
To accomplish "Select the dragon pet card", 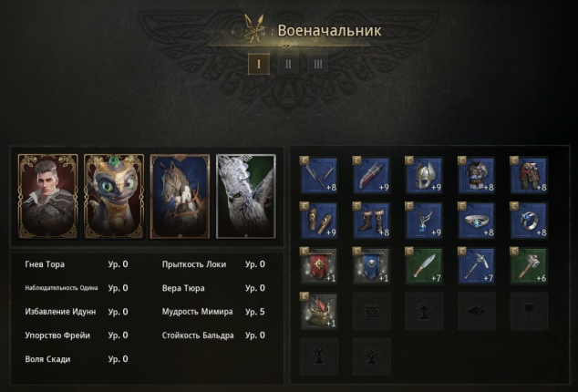I will point(114,196).
